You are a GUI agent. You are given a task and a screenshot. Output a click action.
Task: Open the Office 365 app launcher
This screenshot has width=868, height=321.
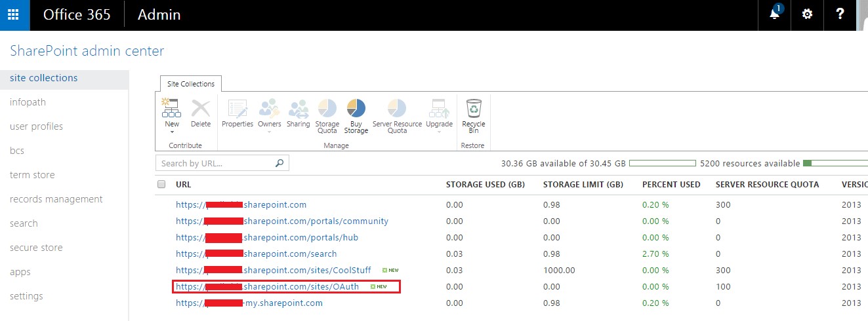coord(14,15)
